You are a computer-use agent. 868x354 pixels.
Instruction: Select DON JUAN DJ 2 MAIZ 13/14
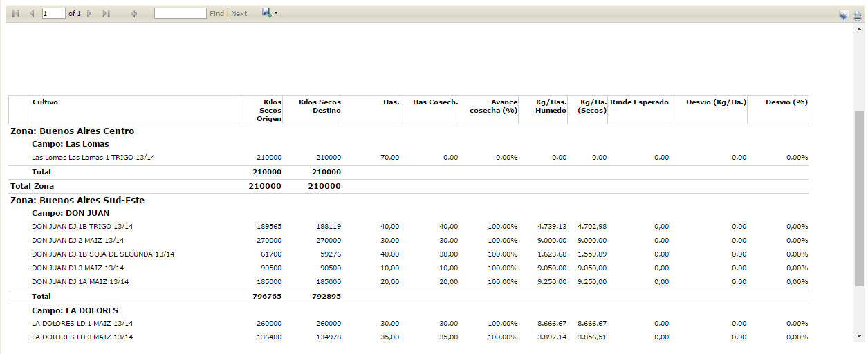pyautogui.click(x=77, y=241)
